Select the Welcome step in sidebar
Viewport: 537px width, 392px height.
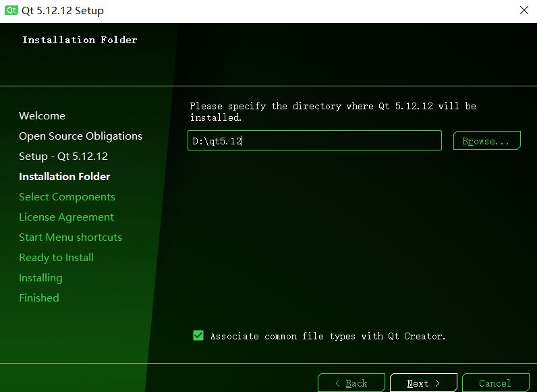(42, 116)
